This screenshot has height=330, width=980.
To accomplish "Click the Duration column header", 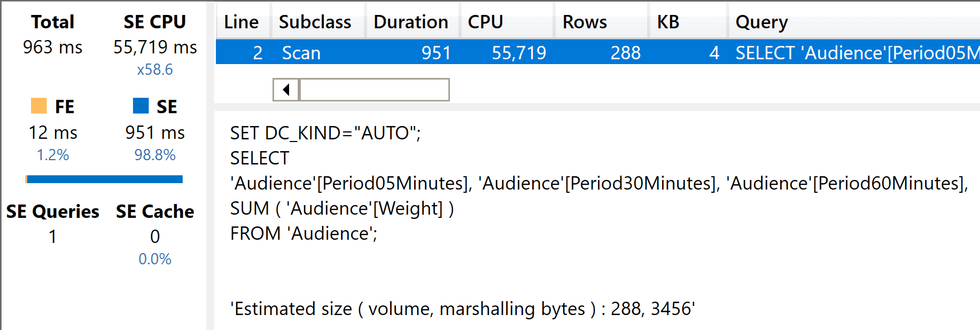I will pos(410,22).
